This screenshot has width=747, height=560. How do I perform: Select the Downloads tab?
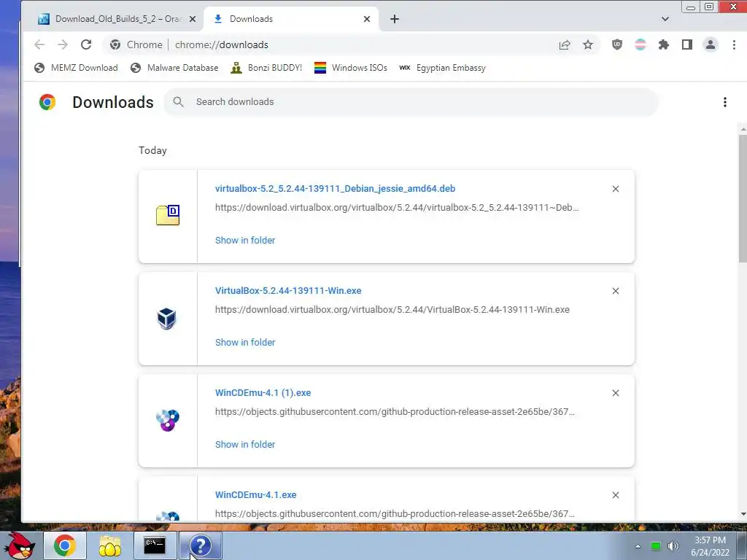[x=292, y=19]
